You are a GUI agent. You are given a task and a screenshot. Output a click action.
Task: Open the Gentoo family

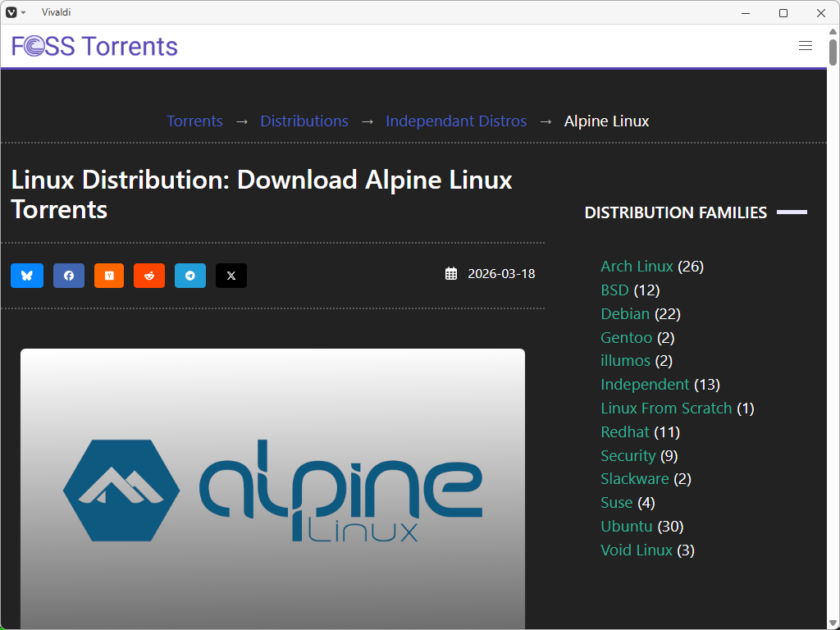click(x=626, y=337)
